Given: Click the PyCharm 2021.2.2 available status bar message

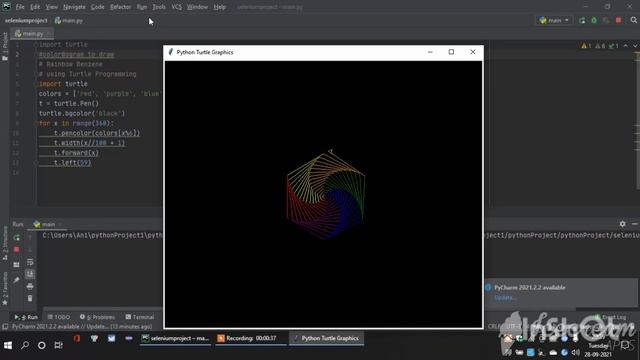Looking at the screenshot, I should coord(82,327).
